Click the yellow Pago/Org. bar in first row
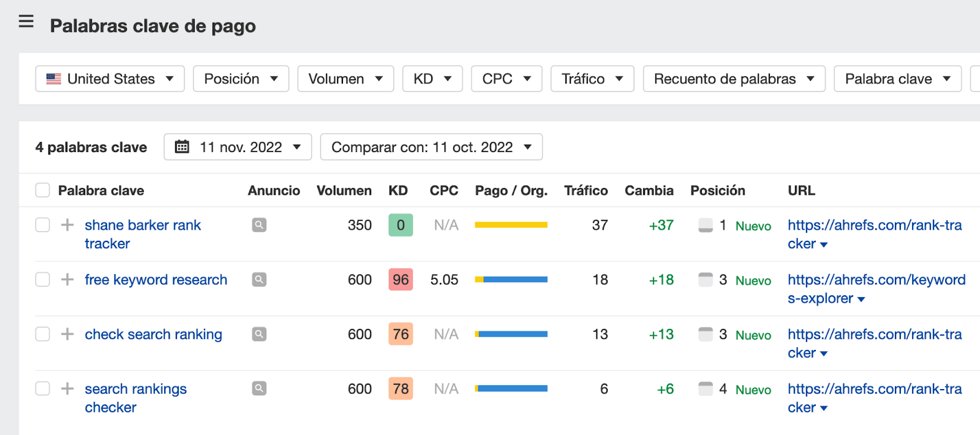 click(x=511, y=225)
